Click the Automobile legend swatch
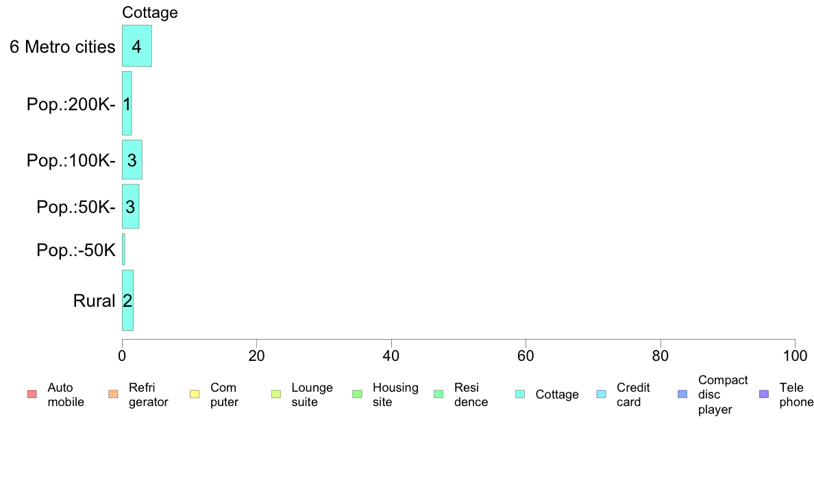The height and width of the screenshot is (504, 814). 32,394
